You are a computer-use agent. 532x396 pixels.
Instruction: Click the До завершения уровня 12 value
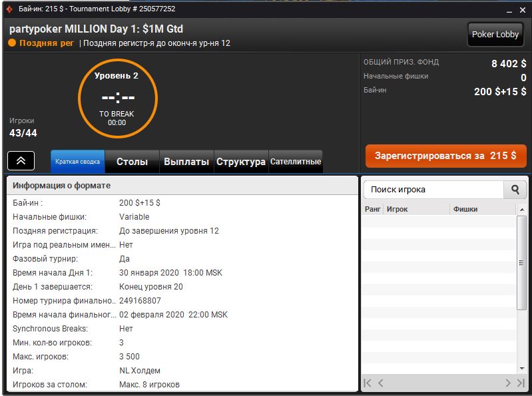tap(169, 231)
